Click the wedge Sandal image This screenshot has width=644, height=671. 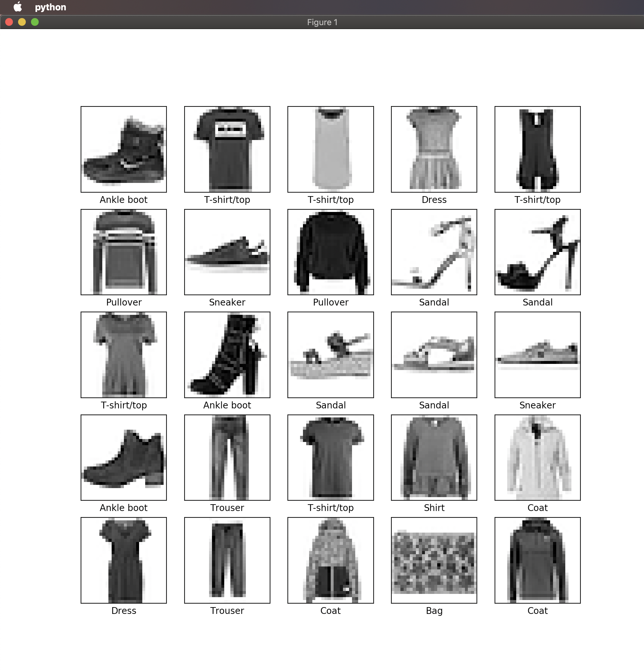pyautogui.click(x=330, y=355)
